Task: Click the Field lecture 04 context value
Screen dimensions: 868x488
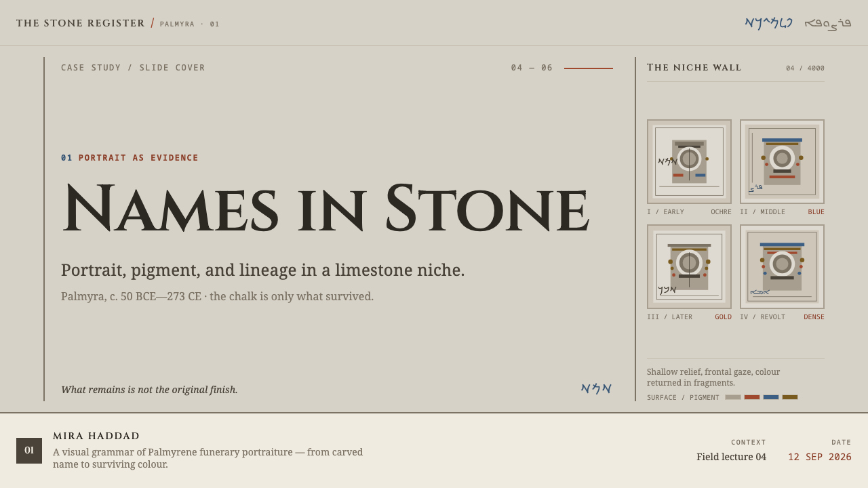Action: tap(731, 457)
